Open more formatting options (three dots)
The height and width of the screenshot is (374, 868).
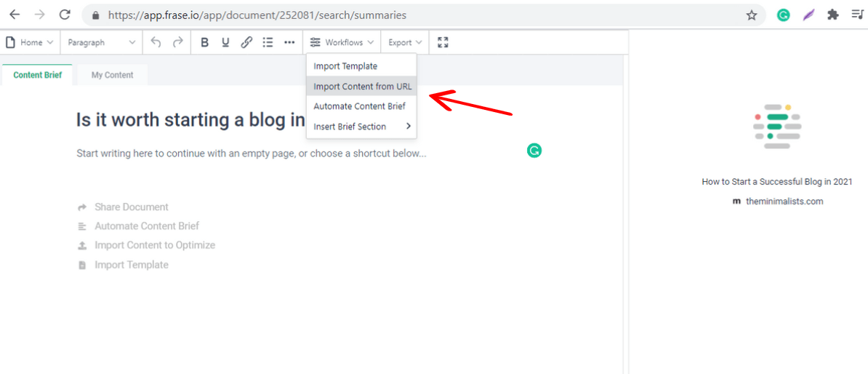point(289,42)
